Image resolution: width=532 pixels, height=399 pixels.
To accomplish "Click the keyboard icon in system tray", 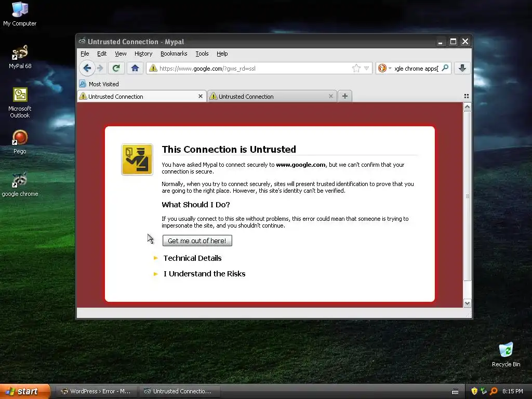I will 455,392.
